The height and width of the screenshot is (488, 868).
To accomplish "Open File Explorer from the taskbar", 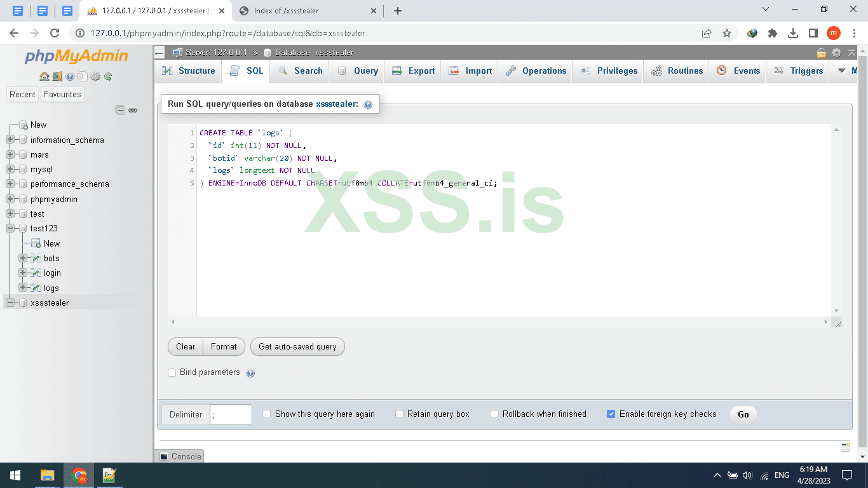I will pos(48,475).
